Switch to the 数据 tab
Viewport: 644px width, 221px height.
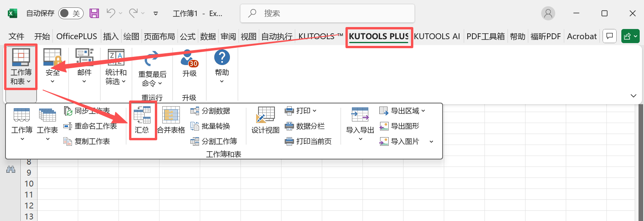pos(208,36)
